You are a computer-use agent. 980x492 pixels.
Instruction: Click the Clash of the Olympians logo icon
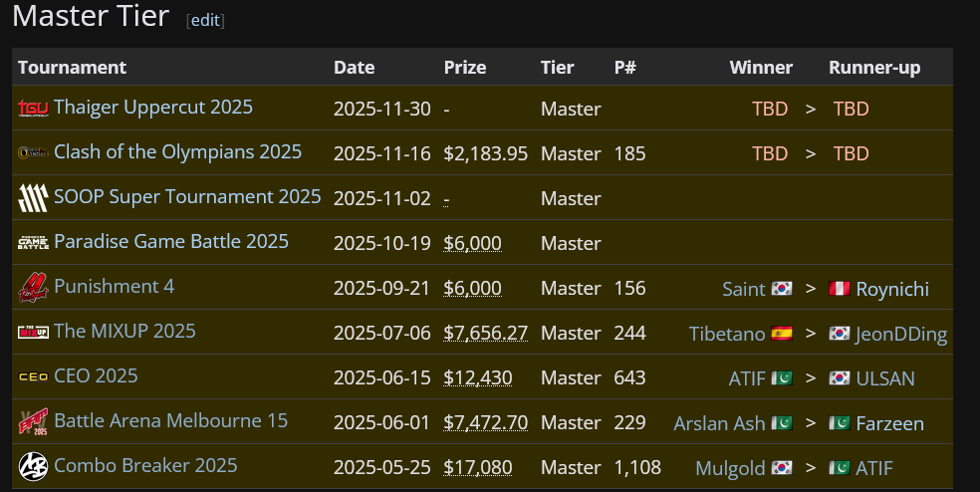click(33, 152)
